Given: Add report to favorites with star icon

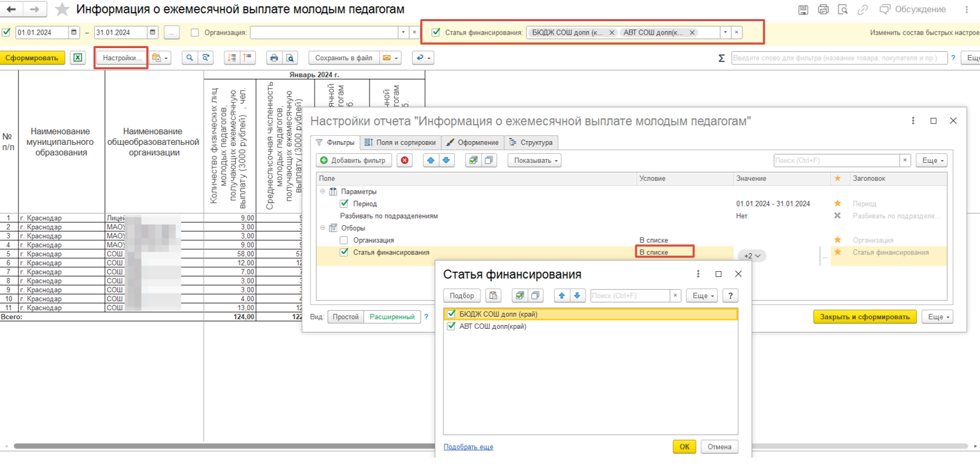Looking at the screenshot, I should pyautogui.click(x=62, y=10).
